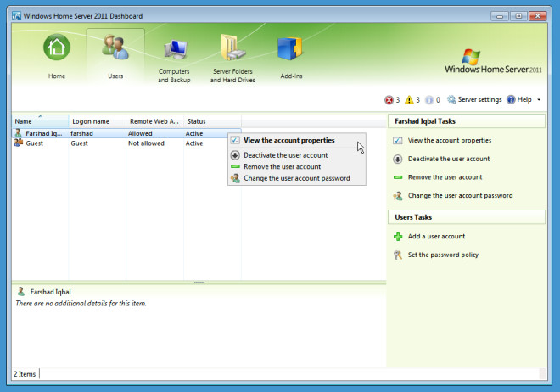Click Remove the user account task link
Screen dimensions: 560x392
pos(445,177)
